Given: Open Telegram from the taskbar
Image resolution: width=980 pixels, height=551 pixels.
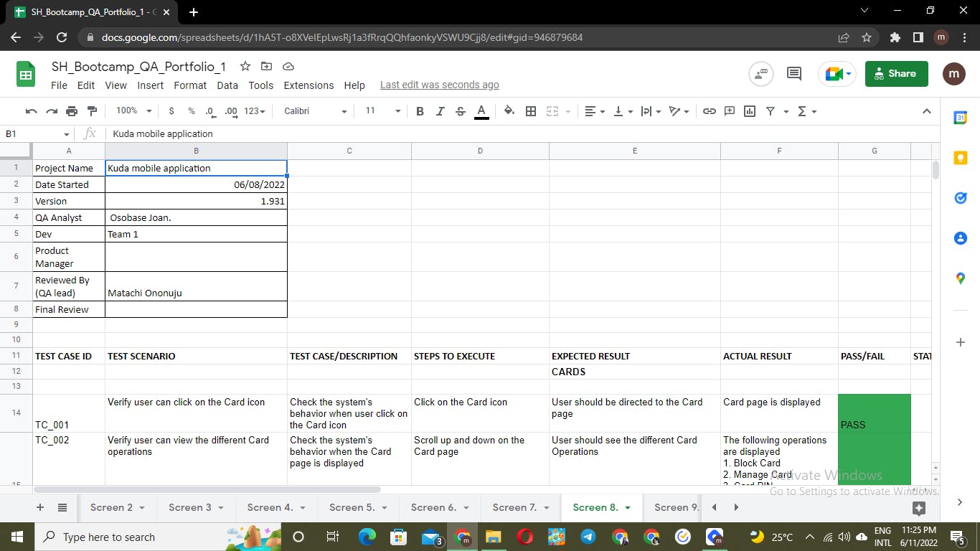Looking at the screenshot, I should 587,537.
